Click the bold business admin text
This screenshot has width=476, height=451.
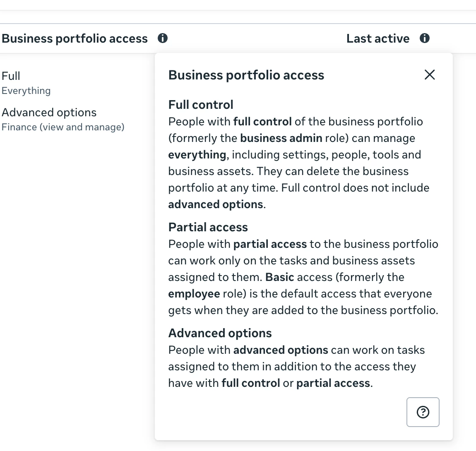[x=281, y=138]
